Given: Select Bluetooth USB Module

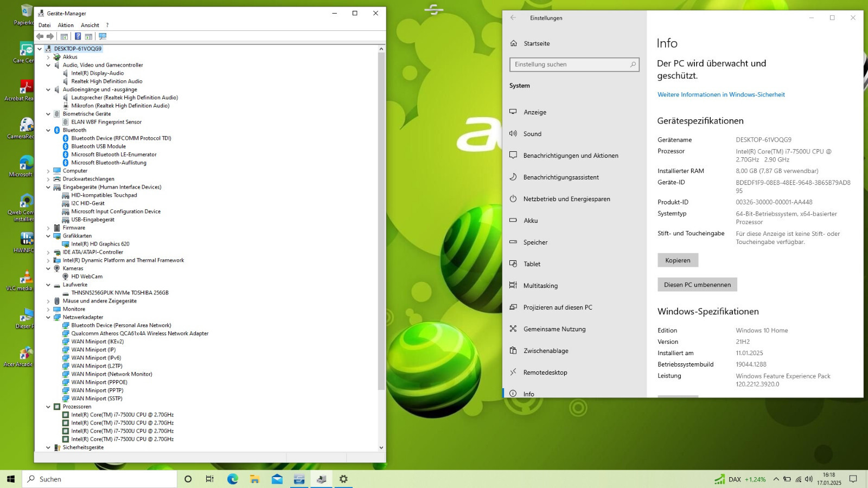Looking at the screenshot, I should pos(98,146).
